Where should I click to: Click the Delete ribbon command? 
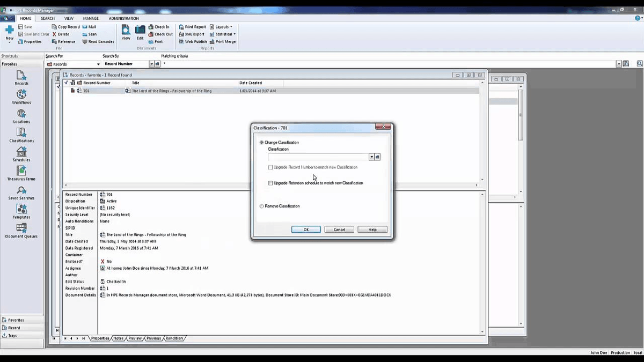point(61,34)
